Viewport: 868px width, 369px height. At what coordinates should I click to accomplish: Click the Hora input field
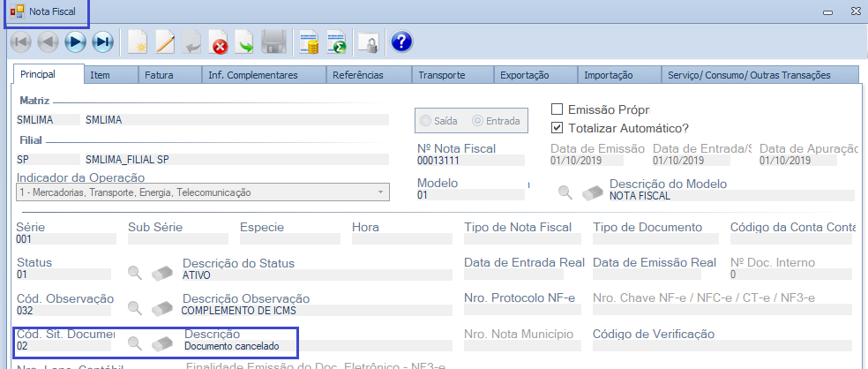402,239
